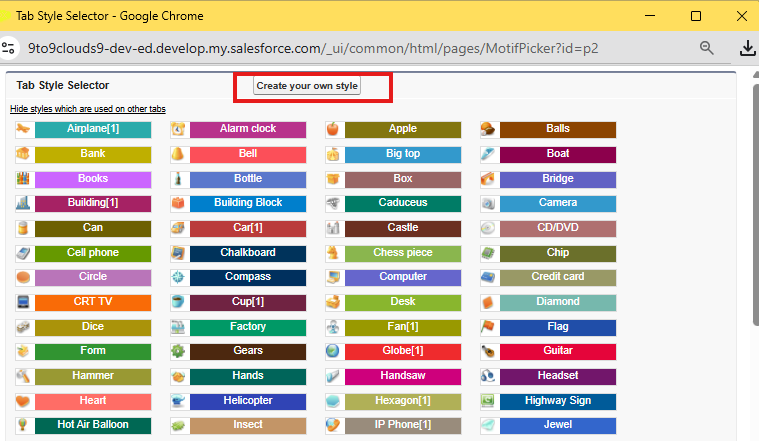Choose the Heart icon
This screenshot has height=441, width=759.
[x=23, y=401]
